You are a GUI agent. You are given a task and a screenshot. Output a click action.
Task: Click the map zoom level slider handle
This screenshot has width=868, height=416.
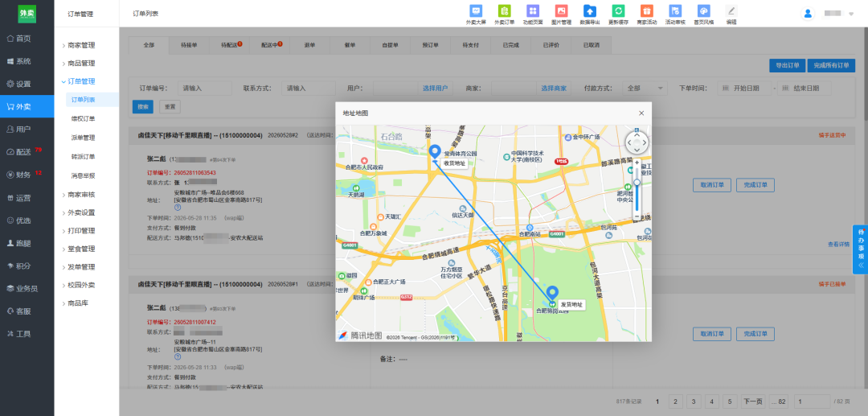tap(637, 182)
